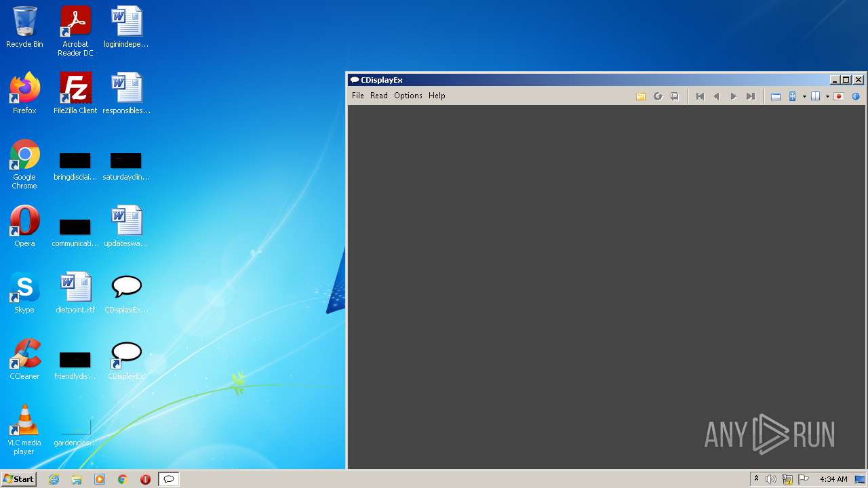Select the Google Chrome desktop shortcut
868x488 pixels.
[x=24, y=165]
